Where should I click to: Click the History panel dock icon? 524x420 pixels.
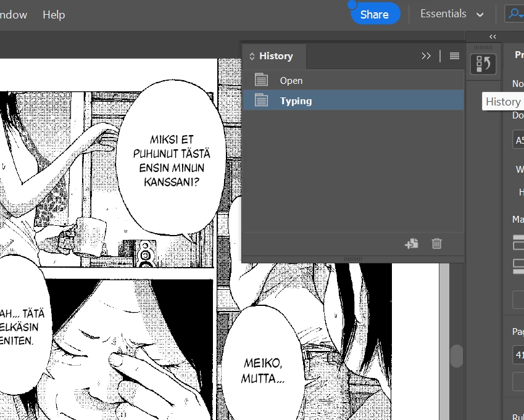coord(483,64)
